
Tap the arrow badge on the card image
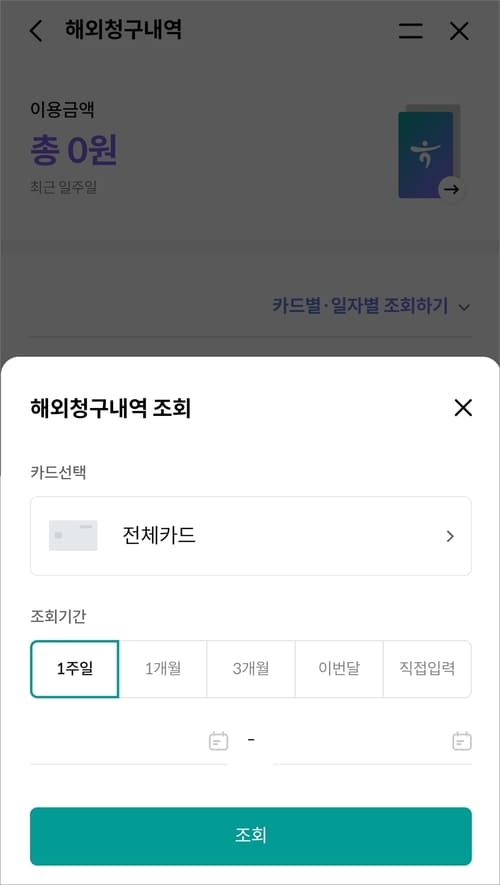coord(451,190)
